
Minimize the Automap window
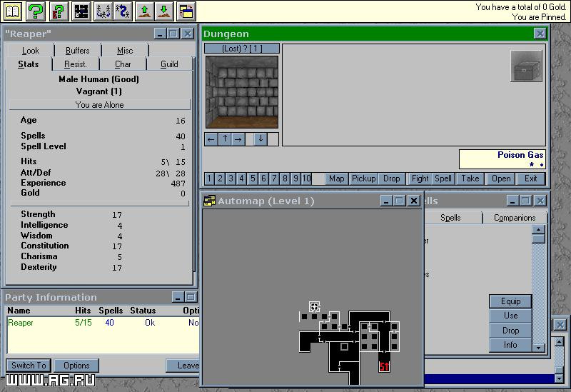(x=386, y=201)
